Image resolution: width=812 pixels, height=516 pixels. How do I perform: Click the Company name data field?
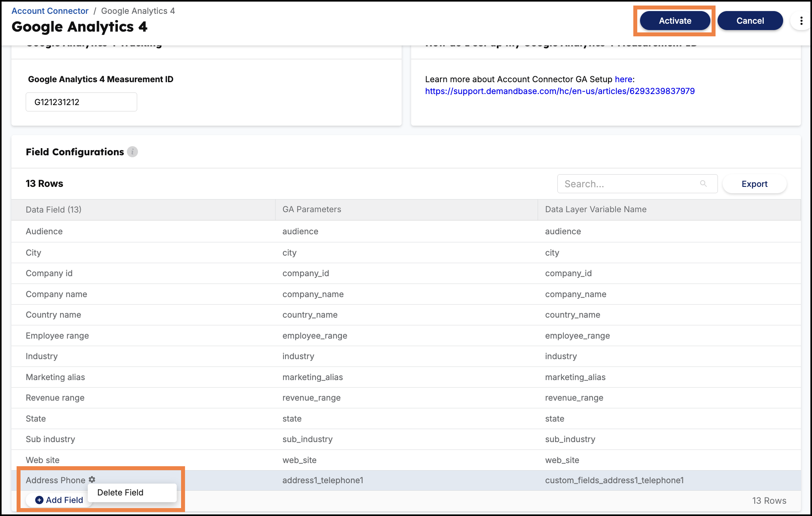(57, 294)
